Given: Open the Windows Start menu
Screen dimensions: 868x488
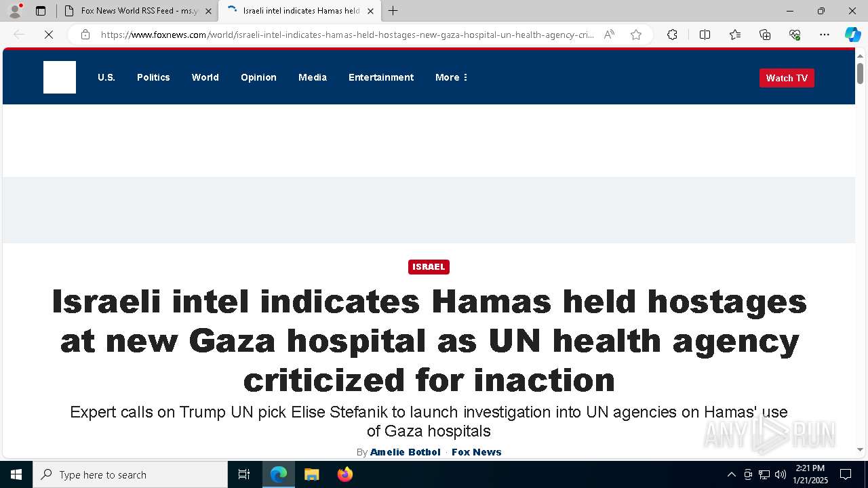Looking at the screenshot, I should pyautogui.click(x=16, y=474).
